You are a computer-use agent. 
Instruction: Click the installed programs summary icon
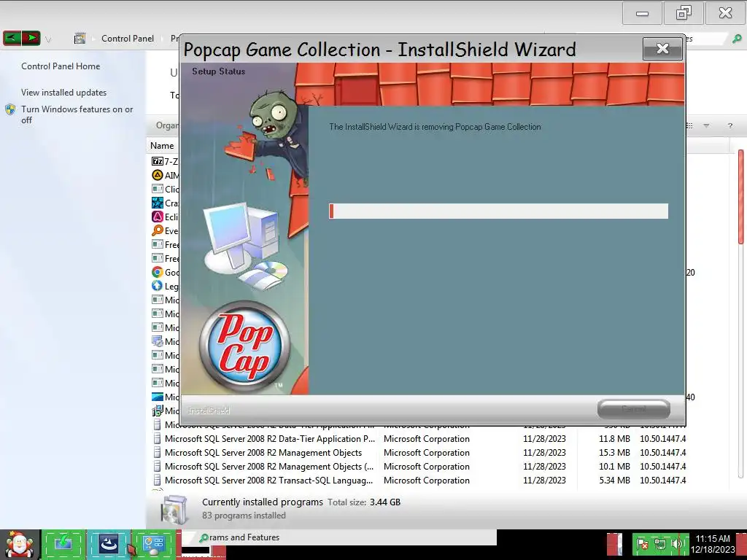[174, 509]
